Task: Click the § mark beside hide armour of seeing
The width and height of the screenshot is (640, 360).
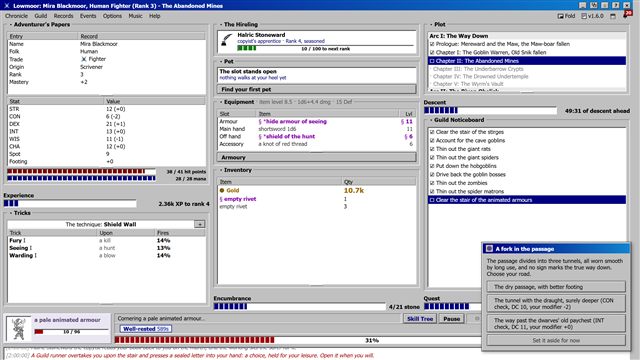Action: 260,122
